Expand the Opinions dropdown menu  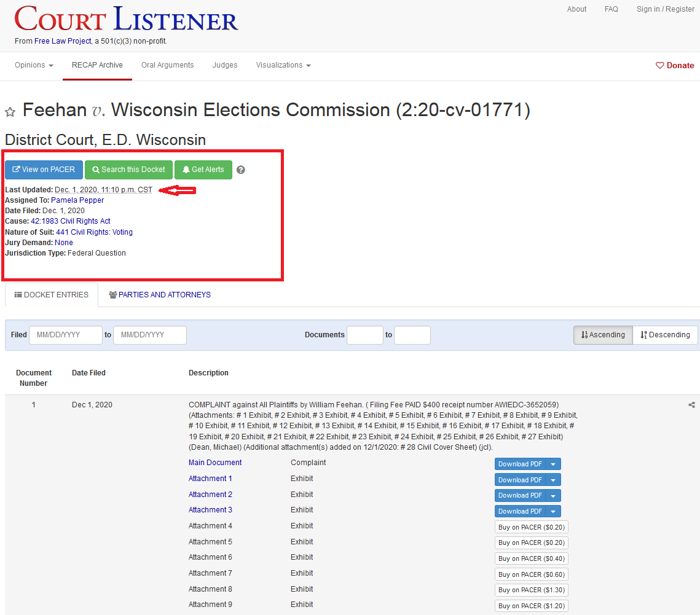tap(34, 65)
